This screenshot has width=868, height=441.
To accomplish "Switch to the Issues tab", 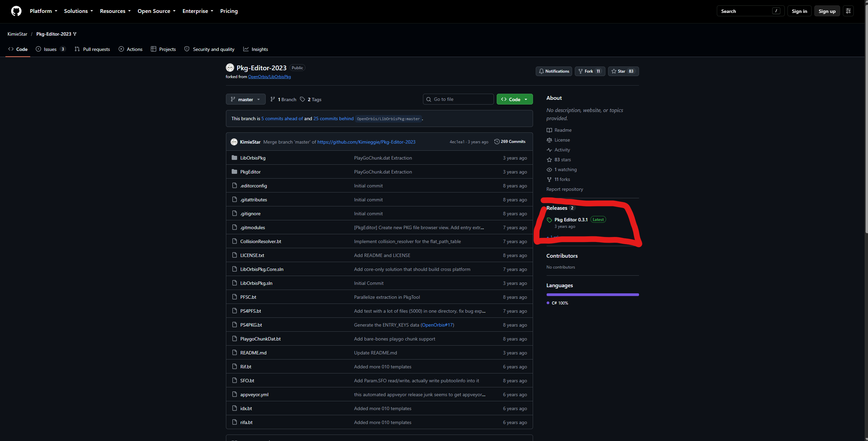I will [x=50, y=49].
